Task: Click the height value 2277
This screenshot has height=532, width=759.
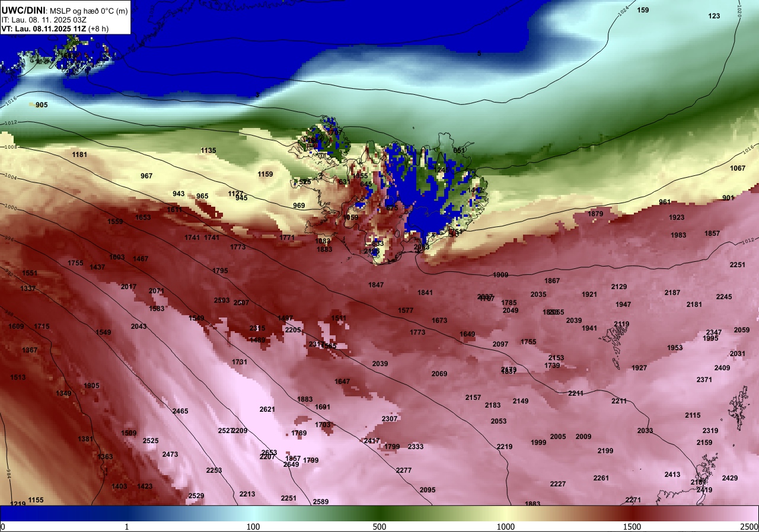Action: coord(404,470)
